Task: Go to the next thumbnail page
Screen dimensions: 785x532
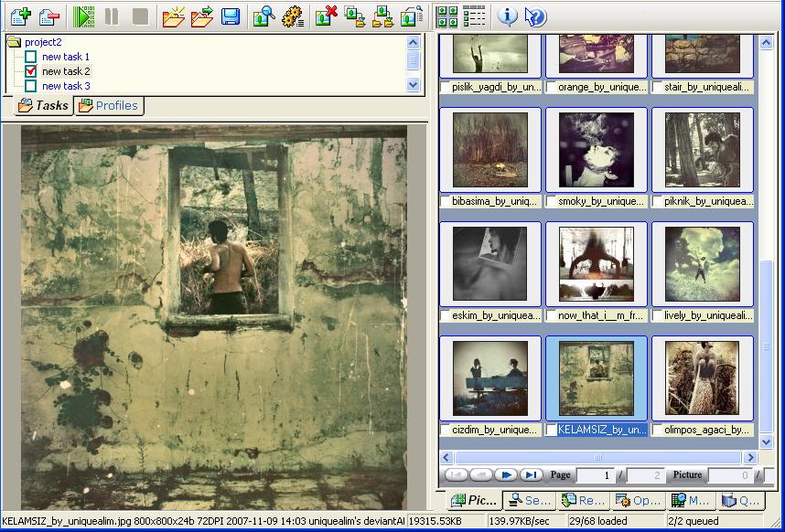Action: 506,474
